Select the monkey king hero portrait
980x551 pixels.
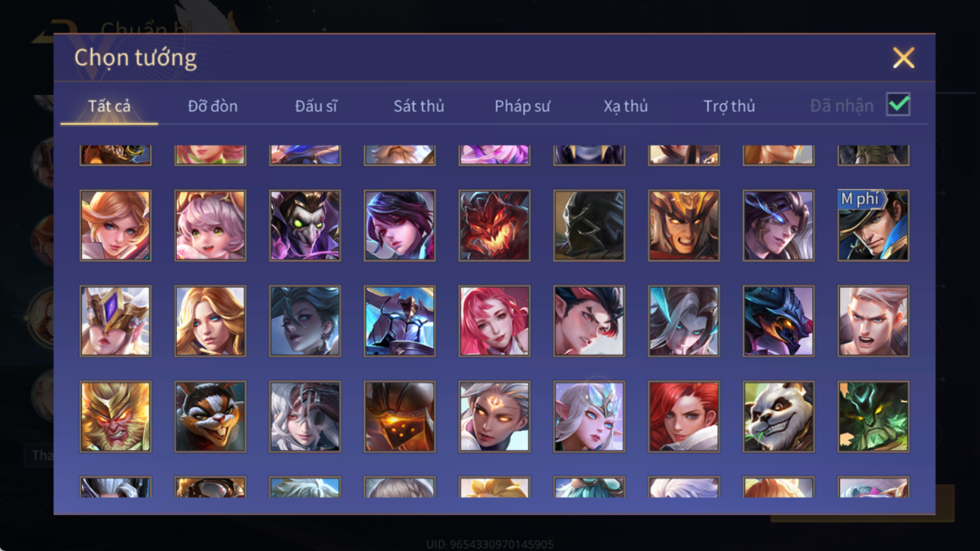pyautogui.click(x=115, y=417)
